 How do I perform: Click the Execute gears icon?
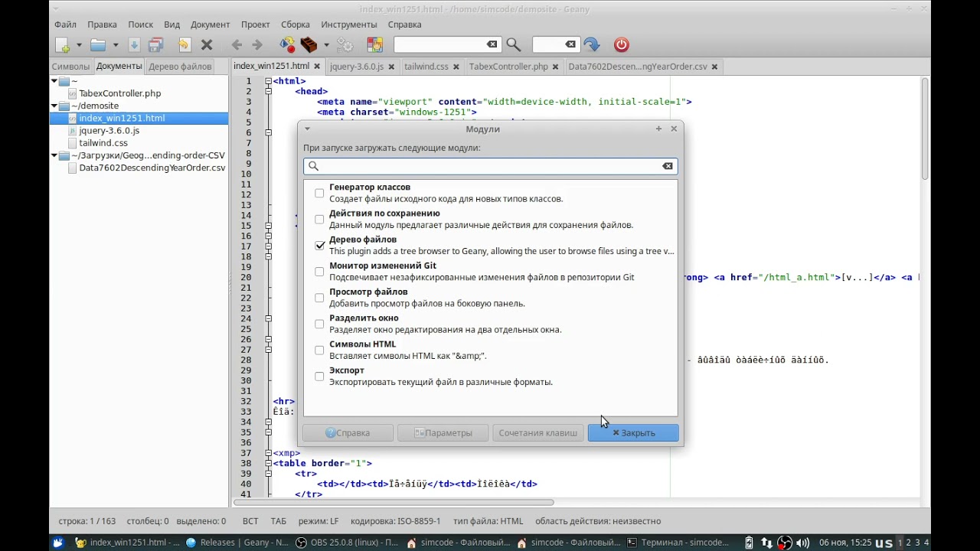345,45
